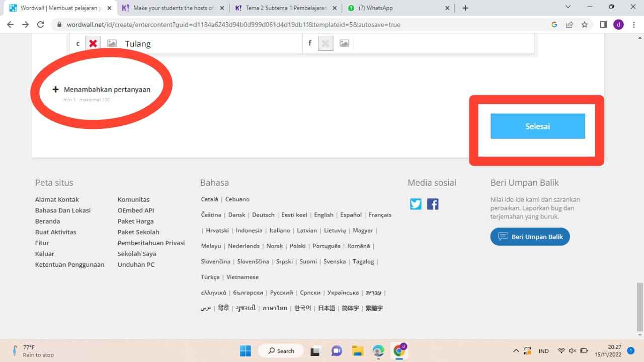Open the weather widget showing 77°F
Image resolution: width=644 pixels, height=362 pixels.
33,351
